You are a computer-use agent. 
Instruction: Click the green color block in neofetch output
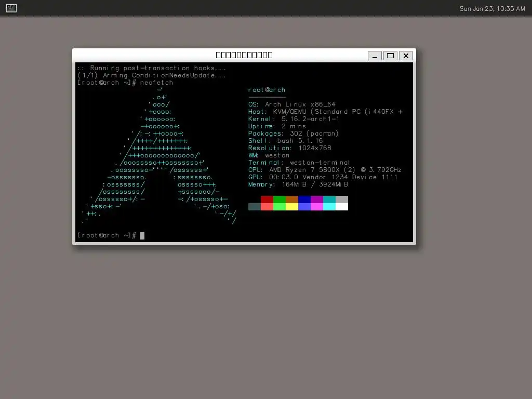279,199
